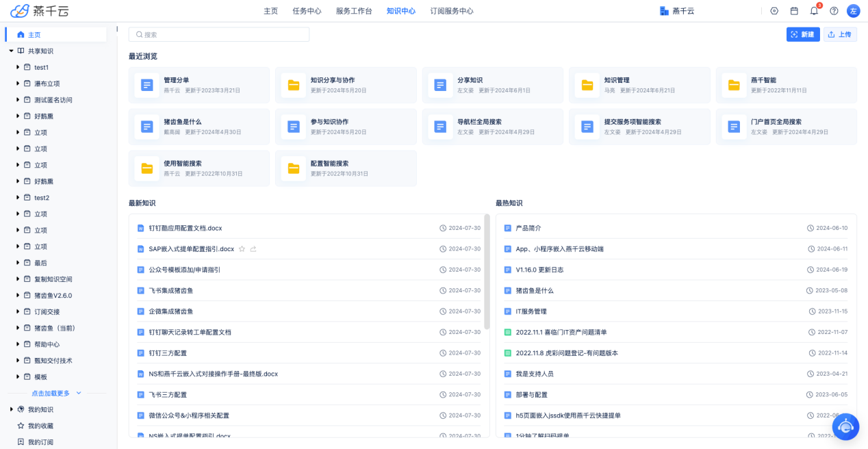This screenshot has width=868, height=449.
Task: Expand 我的知识 in the sidebar
Action: pyautogui.click(x=12, y=409)
